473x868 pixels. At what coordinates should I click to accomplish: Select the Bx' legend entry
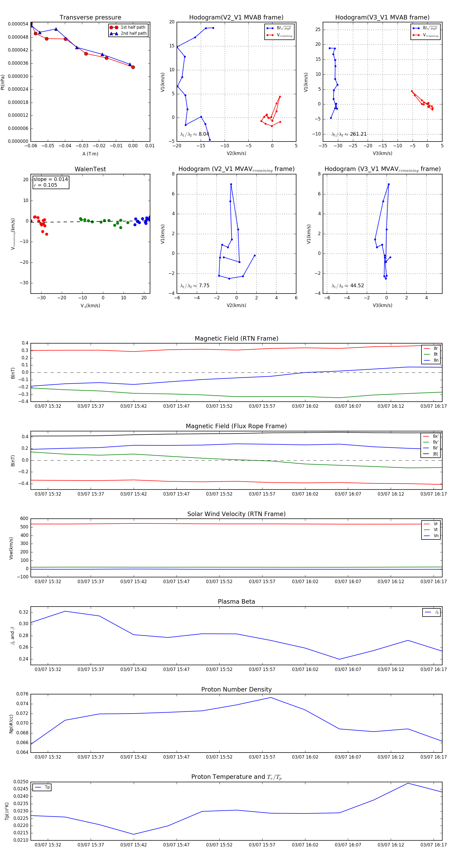point(431,436)
